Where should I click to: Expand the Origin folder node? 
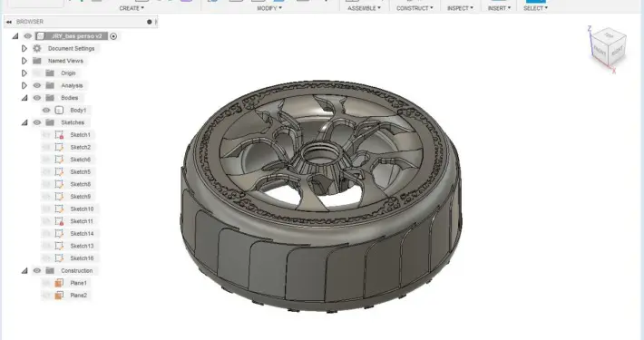pyautogui.click(x=24, y=73)
